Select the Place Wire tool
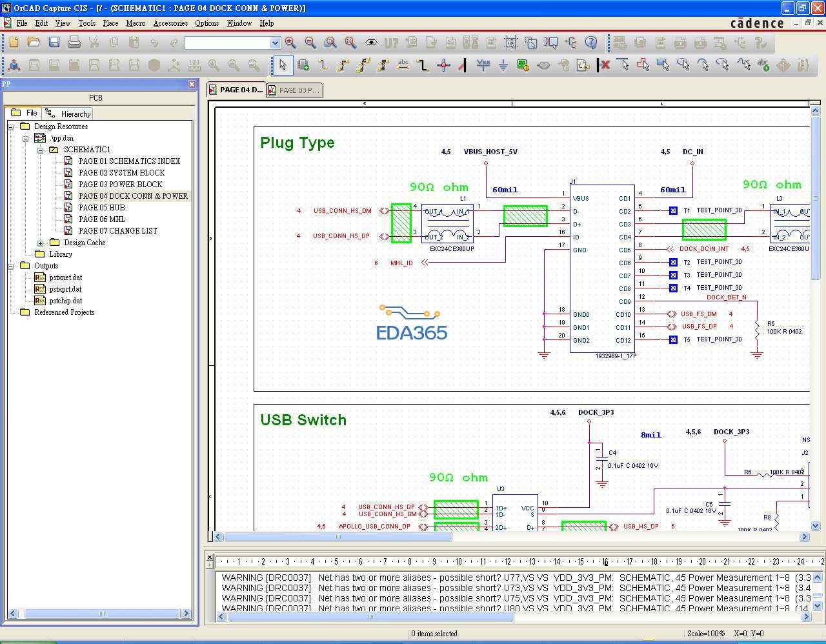Viewport: 826px width, 644px height. pos(323,65)
